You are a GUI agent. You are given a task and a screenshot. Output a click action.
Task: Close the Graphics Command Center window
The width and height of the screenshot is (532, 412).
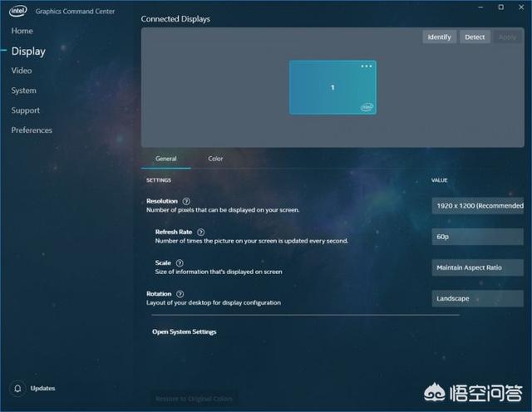tap(521, 7)
